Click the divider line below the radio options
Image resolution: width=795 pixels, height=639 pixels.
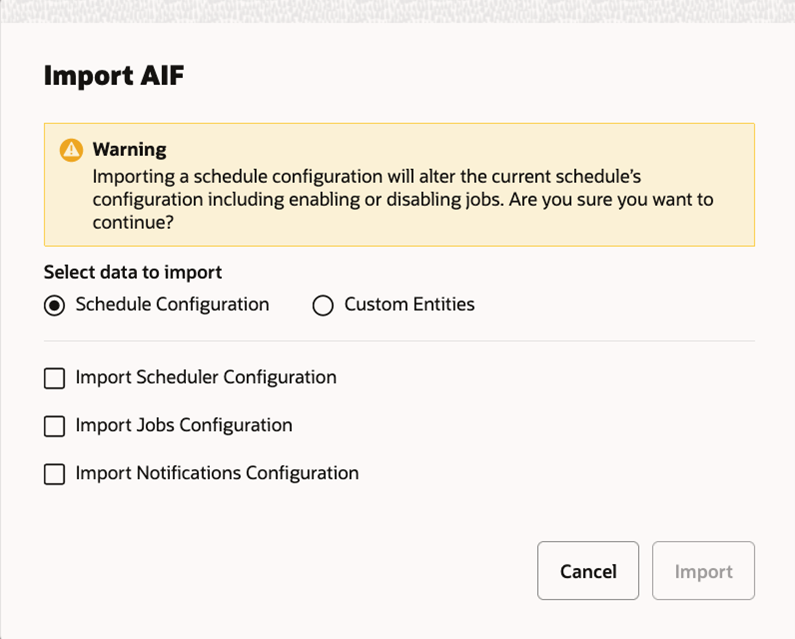[x=400, y=341]
